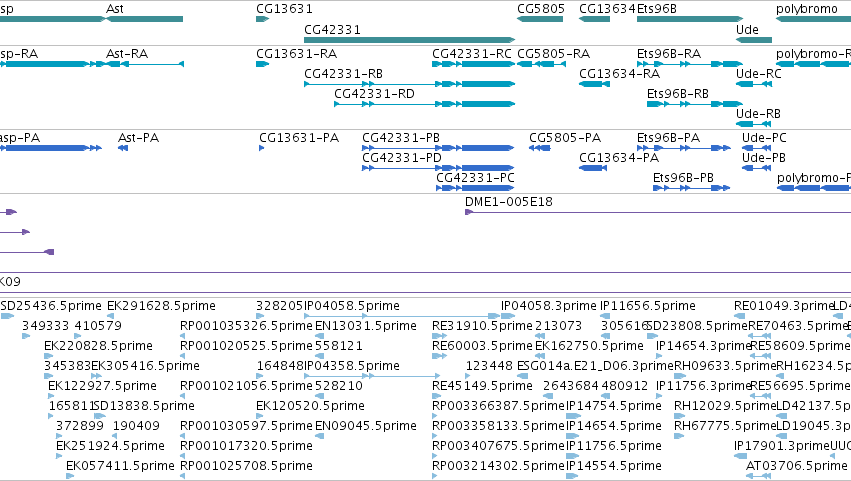Select transcript Ude-RB
The width and height of the screenshot is (851, 481).
click(758, 114)
